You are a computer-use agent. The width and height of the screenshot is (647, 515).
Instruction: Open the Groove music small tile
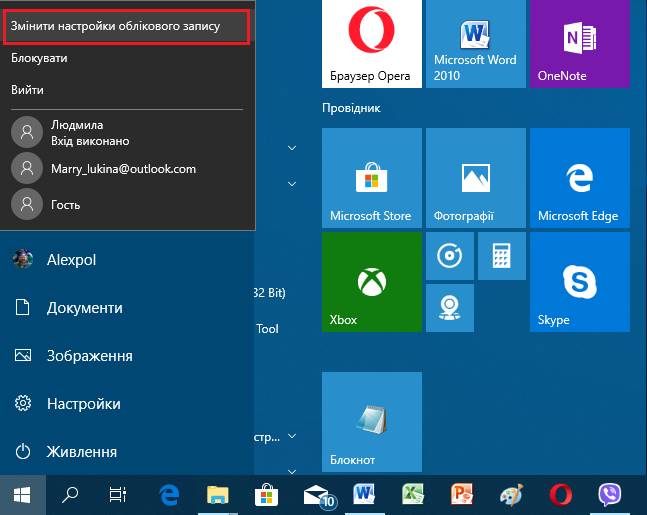click(450, 256)
